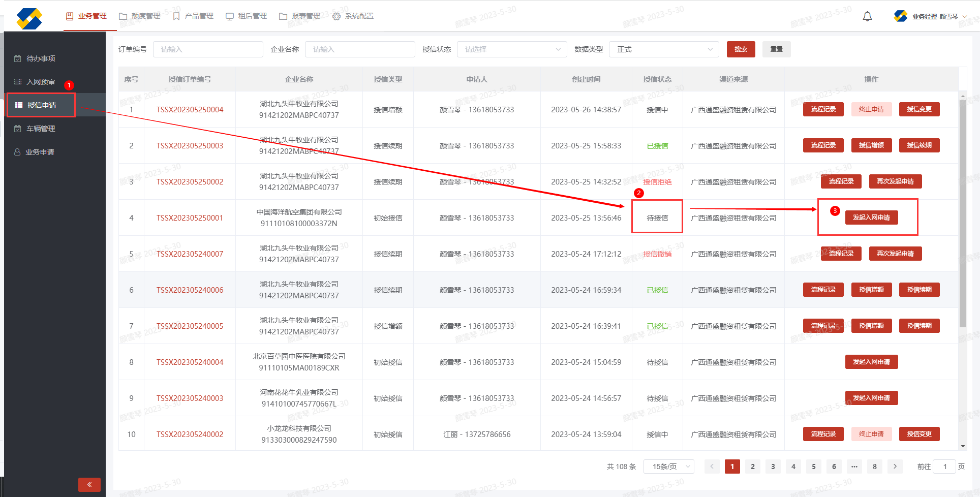Viewport: 980px width, 497px height.
Task: Open 业务申请 in the sidebar
Action: (x=40, y=152)
